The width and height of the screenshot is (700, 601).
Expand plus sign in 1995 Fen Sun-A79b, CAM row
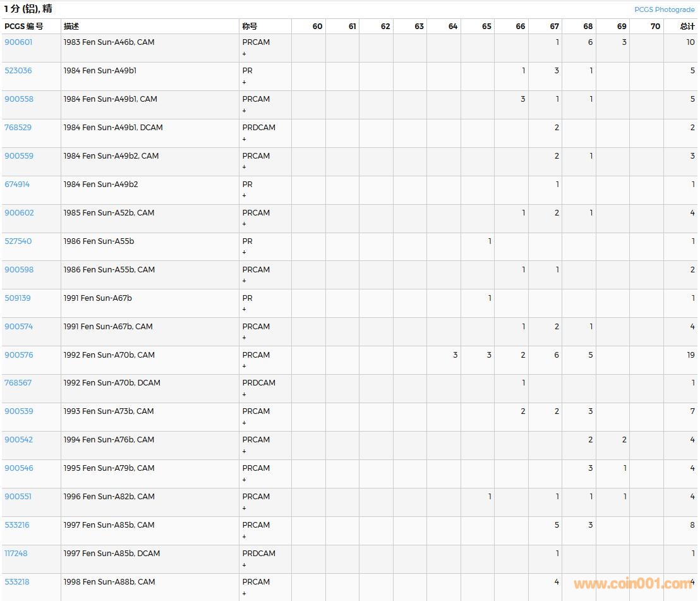click(244, 480)
